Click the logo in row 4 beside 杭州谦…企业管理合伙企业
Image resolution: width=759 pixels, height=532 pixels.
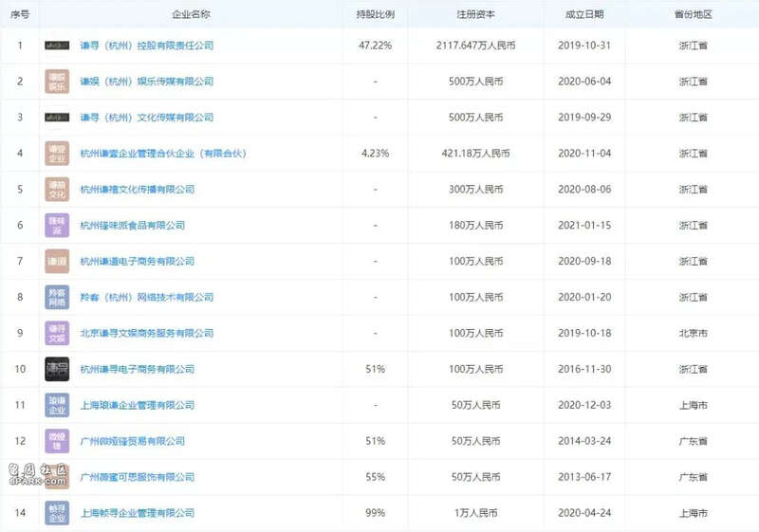[57, 154]
